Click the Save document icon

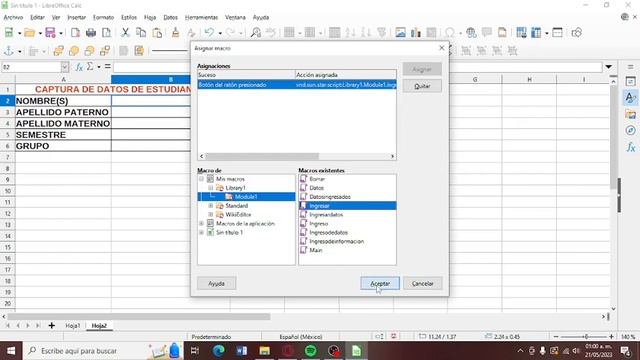[x=50, y=33]
